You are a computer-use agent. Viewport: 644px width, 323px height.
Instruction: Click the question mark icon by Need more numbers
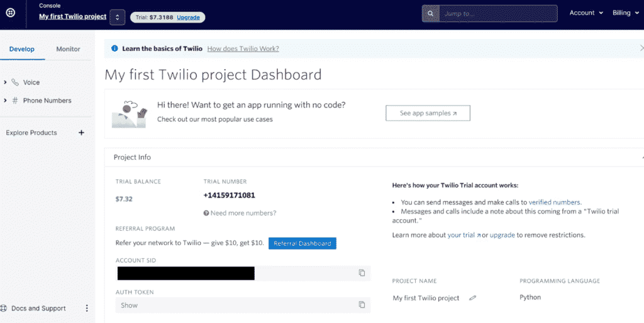206,214
